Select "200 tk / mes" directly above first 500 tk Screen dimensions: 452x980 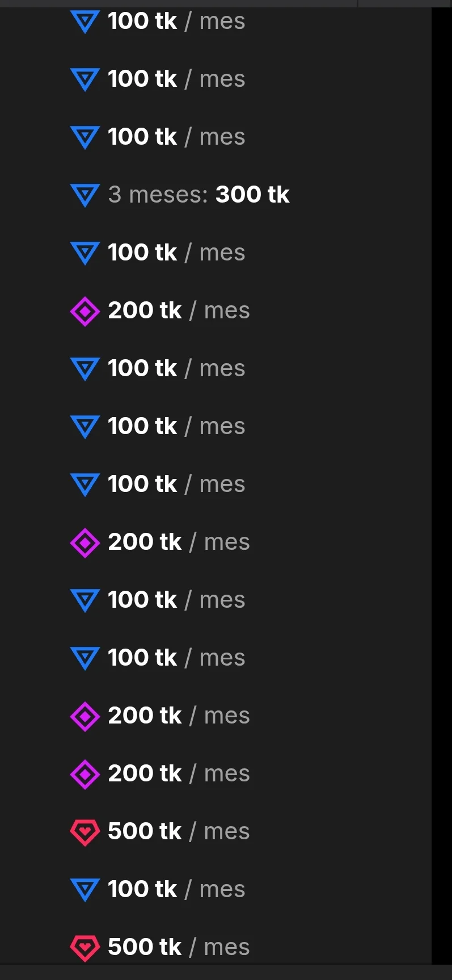click(179, 773)
